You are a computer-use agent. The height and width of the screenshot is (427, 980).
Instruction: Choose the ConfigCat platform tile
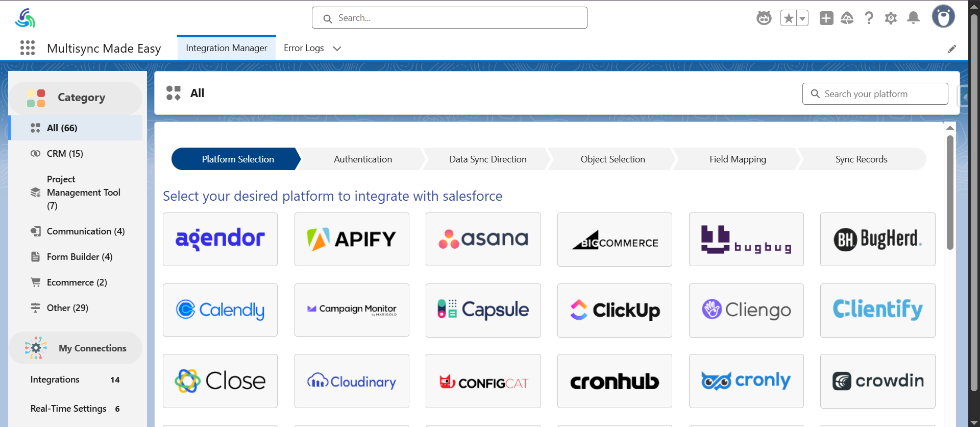pos(483,381)
